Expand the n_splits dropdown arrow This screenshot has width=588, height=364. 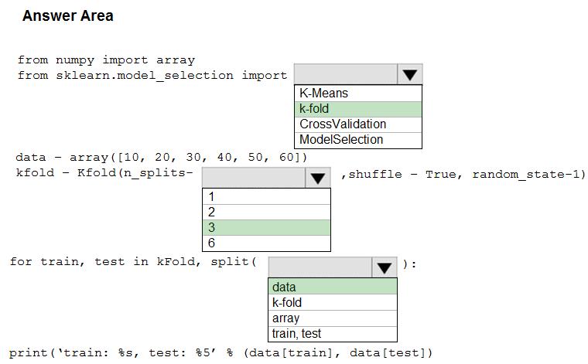click(317, 178)
